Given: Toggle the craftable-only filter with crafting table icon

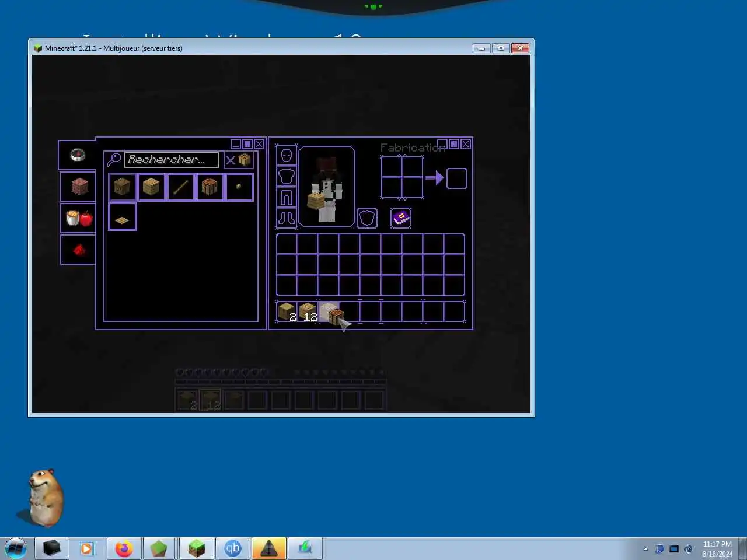Looking at the screenshot, I should pos(239,160).
